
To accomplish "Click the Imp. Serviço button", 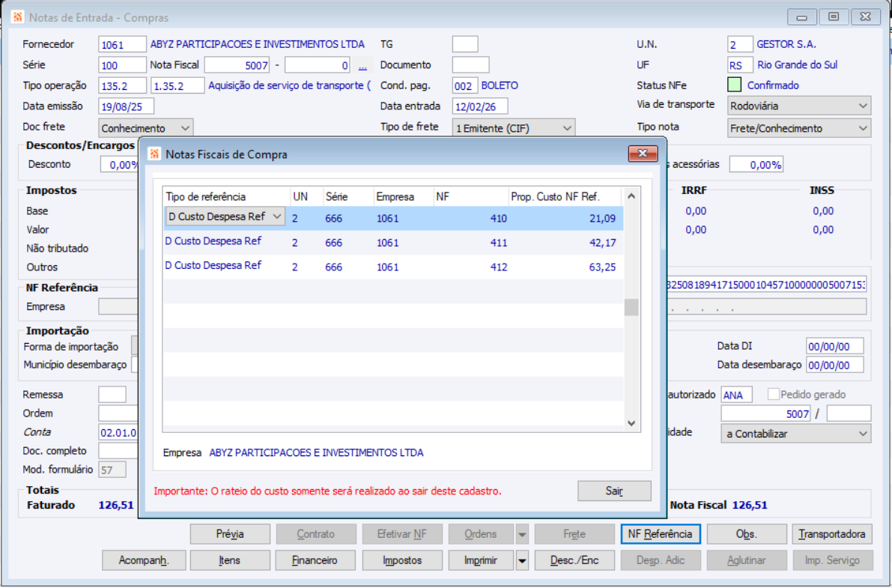I will [832, 561].
